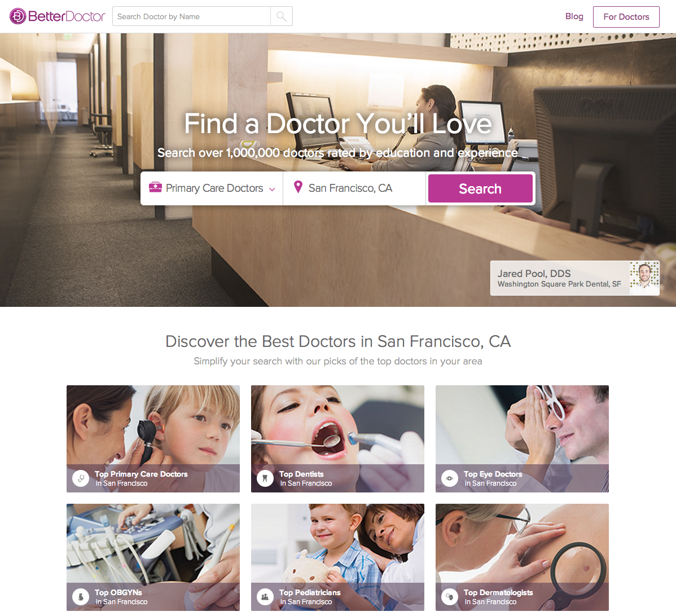Click the For Doctors button

pos(626,17)
